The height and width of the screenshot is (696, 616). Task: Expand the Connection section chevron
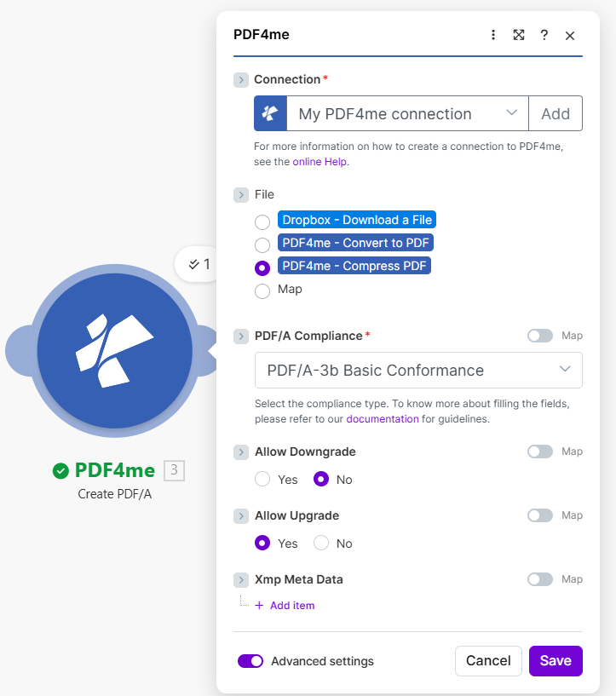click(241, 80)
